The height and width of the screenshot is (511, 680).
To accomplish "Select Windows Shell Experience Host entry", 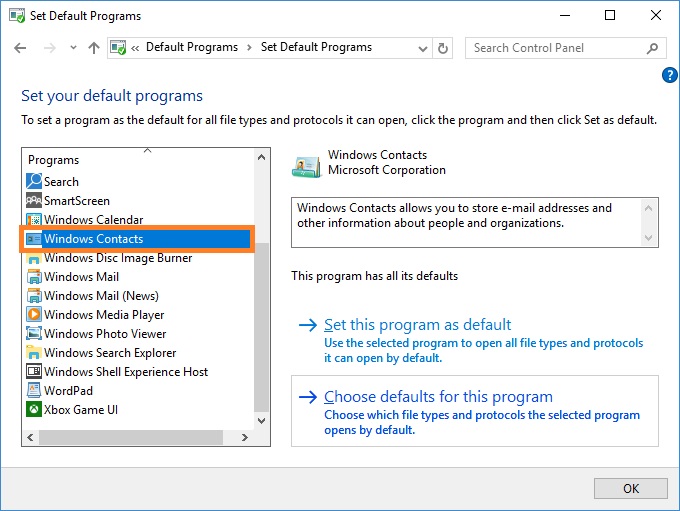I will 126,372.
